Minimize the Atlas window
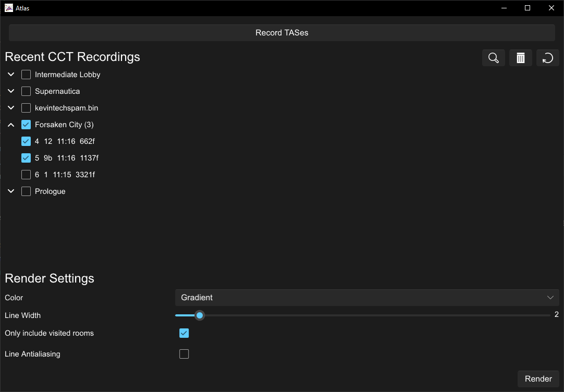Image resolution: width=564 pixels, height=392 pixels. [x=504, y=8]
